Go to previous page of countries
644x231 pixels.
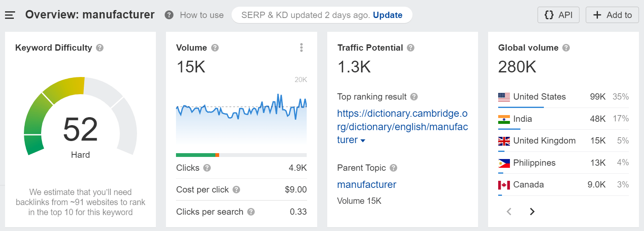509,211
